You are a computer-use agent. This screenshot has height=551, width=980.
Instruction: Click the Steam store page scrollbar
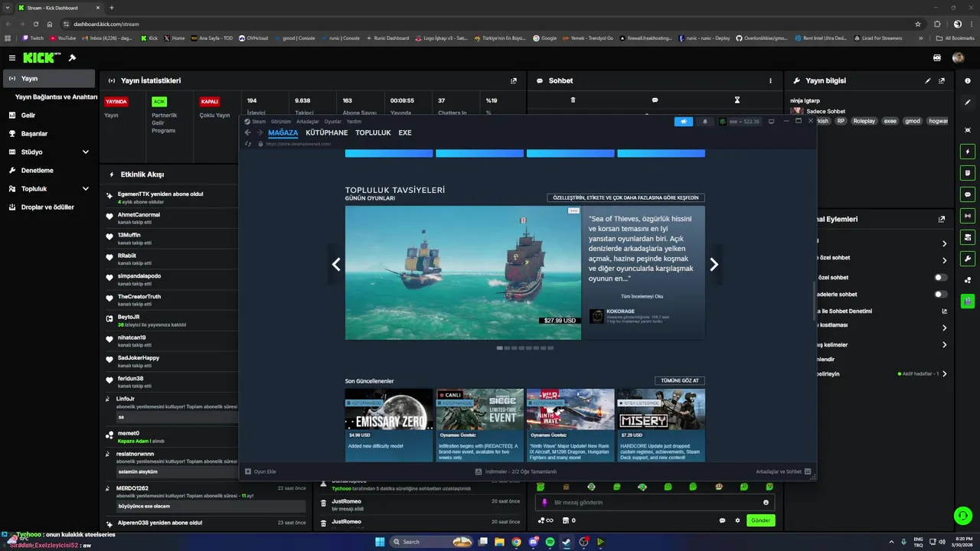[x=814, y=302]
